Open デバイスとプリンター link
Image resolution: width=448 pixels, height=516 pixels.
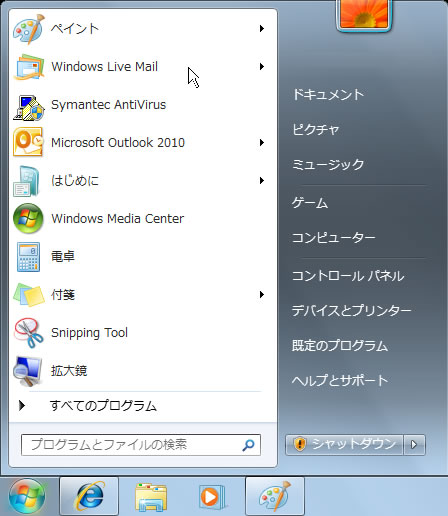coord(351,310)
